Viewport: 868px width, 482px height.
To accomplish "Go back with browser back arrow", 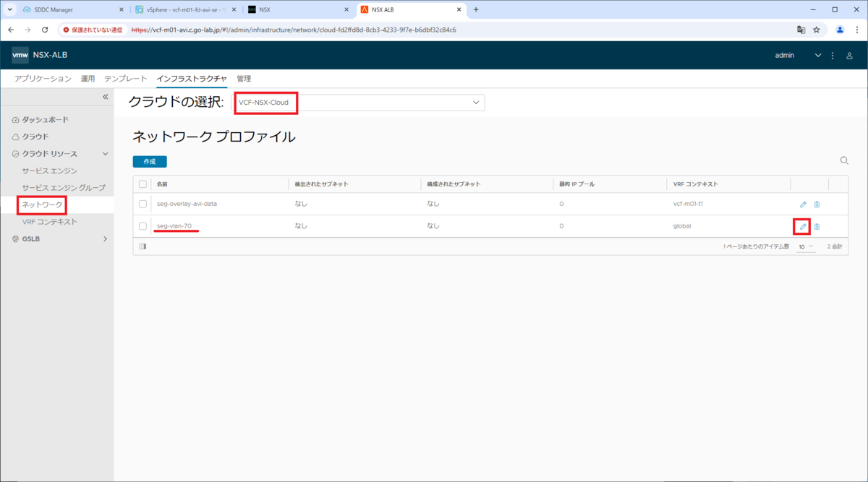I will tap(11, 30).
